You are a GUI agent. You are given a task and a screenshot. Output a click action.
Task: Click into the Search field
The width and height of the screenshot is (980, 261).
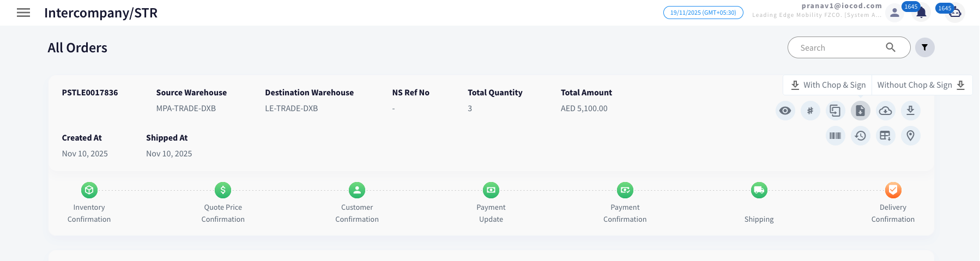coord(839,48)
